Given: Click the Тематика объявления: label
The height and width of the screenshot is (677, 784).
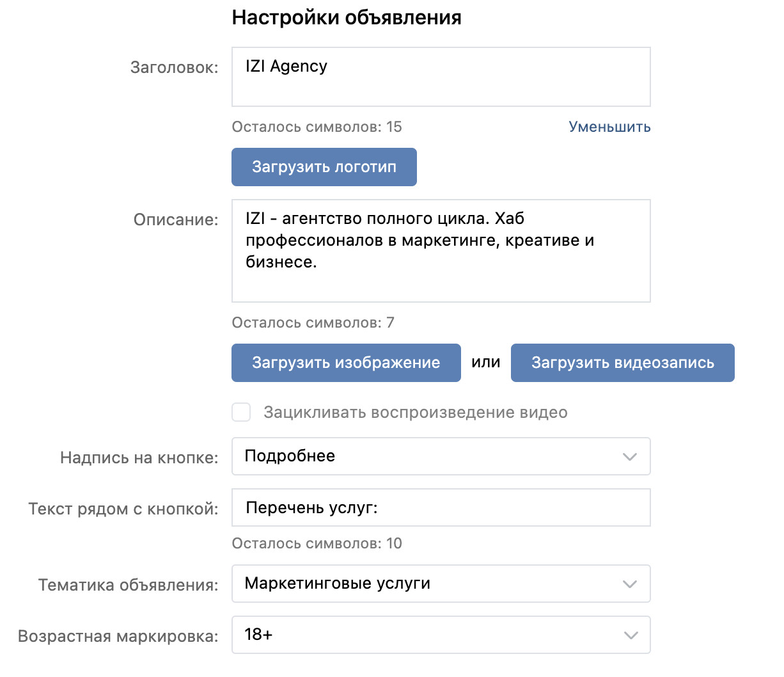Looking at the screenshot, I should tap(128, 585).
